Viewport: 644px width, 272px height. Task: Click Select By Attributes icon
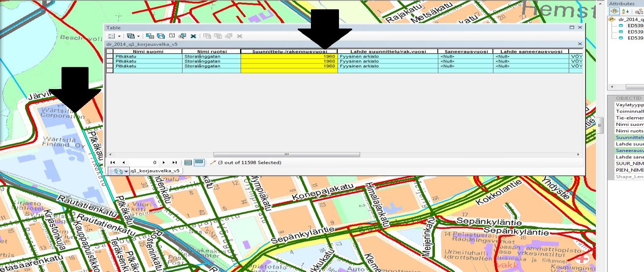[x=150, y=36]
